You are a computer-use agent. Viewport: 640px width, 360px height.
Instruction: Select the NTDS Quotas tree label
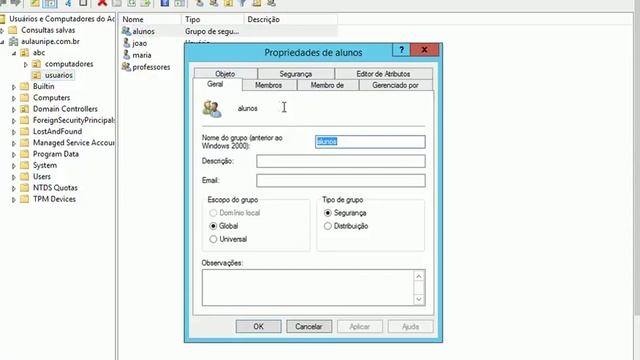coord(55,188)
